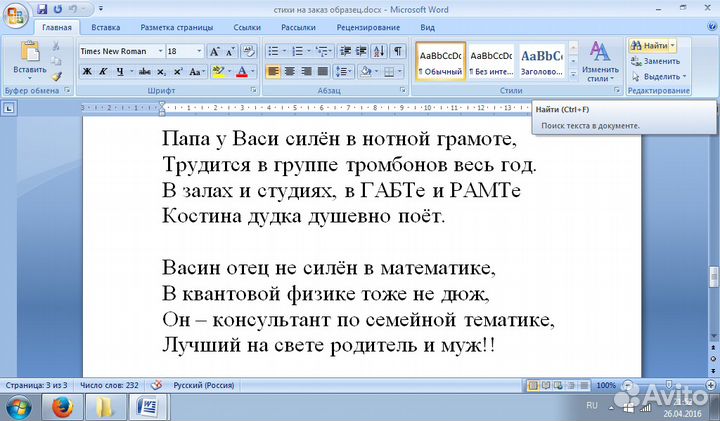720x421 pixels.
Task: Click the repeat action icon in the title bar
Action: [57, 9]
